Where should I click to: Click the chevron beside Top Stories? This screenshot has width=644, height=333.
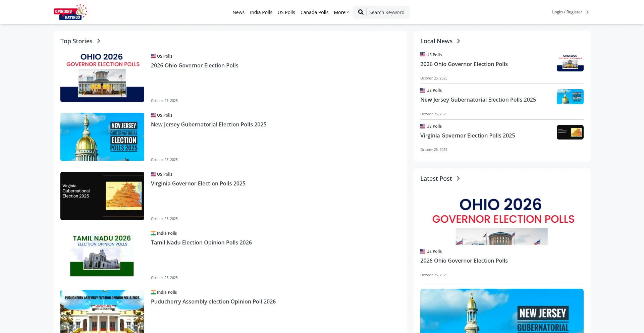click(99, 41)
